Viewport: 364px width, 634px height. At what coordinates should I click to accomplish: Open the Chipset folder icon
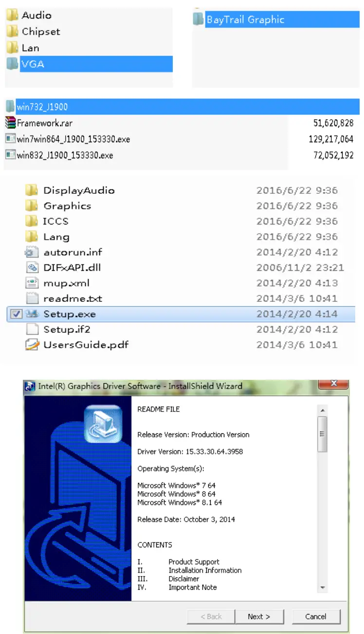point(12,32)
